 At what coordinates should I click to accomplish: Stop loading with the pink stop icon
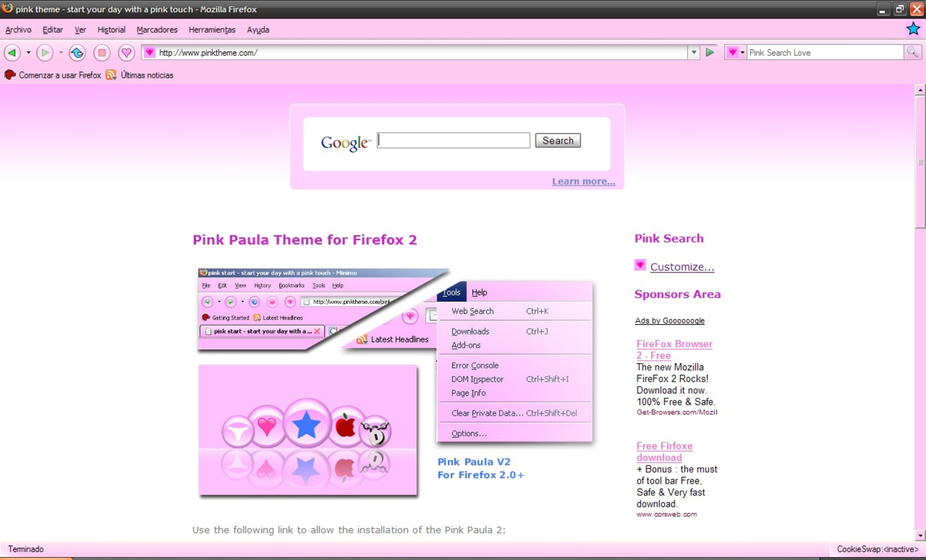[101, 52]
